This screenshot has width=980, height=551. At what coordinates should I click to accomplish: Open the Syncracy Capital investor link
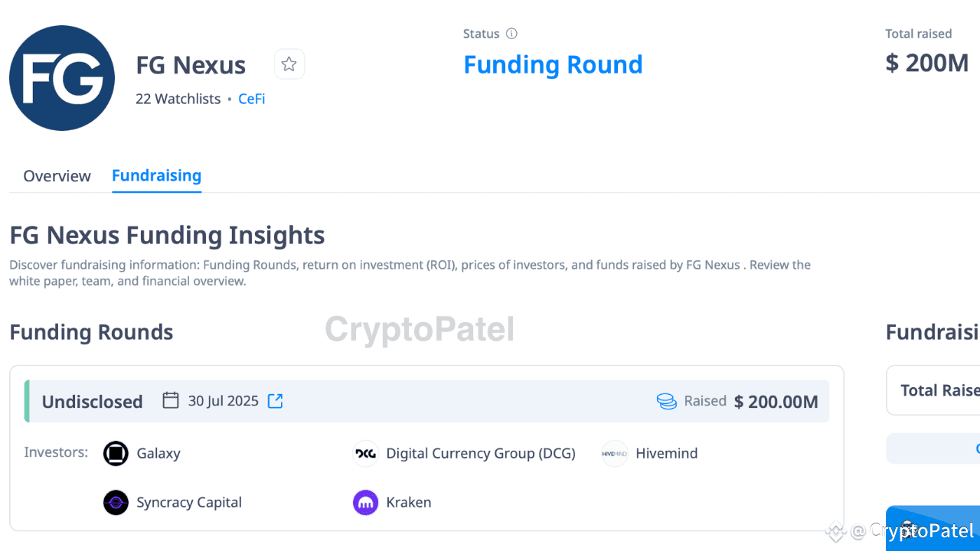[x=188, y=503]
